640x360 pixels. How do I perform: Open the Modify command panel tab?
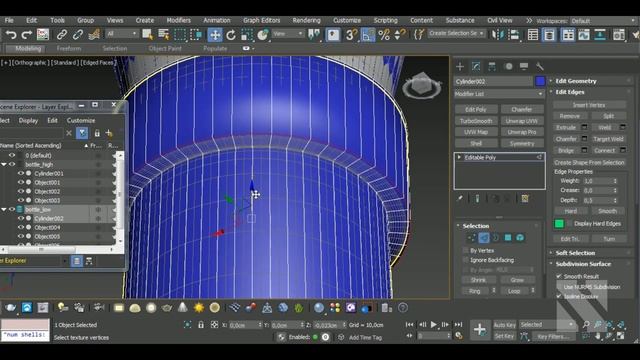(476, 66)
